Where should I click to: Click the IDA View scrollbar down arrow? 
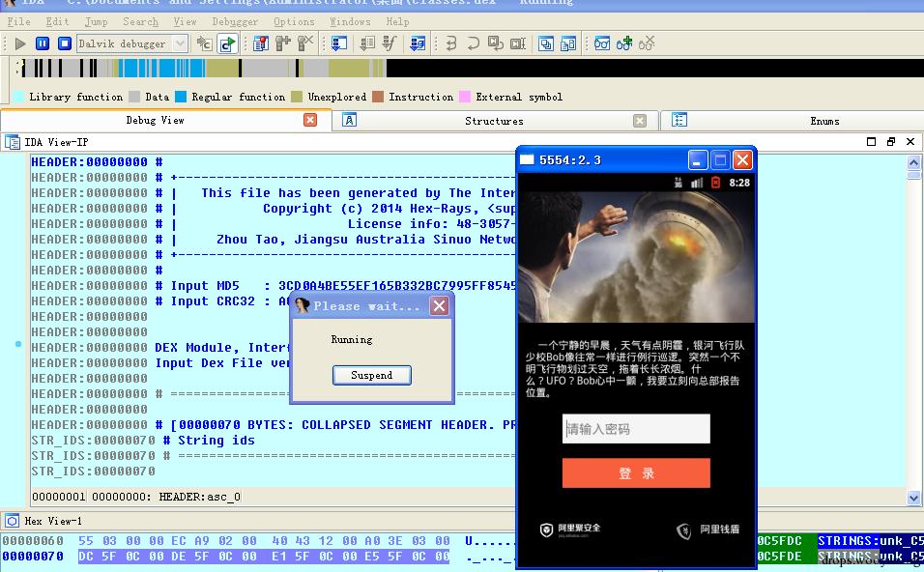[913, 498]
